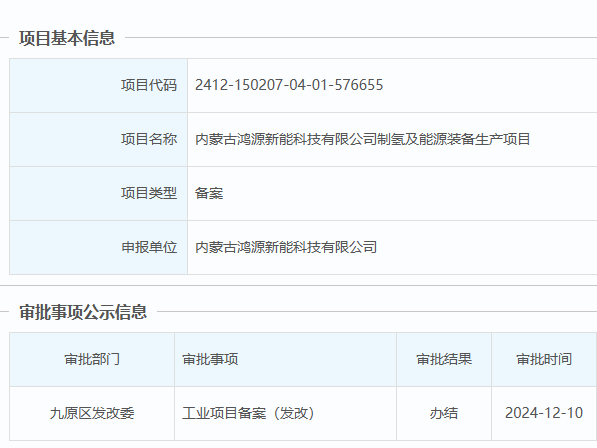This screenshot has width=597, height=448.
Task: Select project code 2412-150207-04-01-576655
Action: pos(289,85)
